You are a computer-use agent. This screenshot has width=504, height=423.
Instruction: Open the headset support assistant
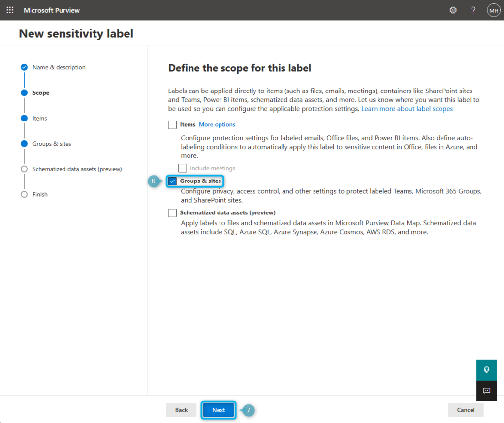[486, 369]
